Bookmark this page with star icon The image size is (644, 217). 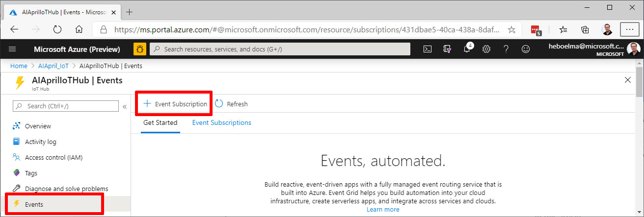pyautogui.click(x=511, y=29)
